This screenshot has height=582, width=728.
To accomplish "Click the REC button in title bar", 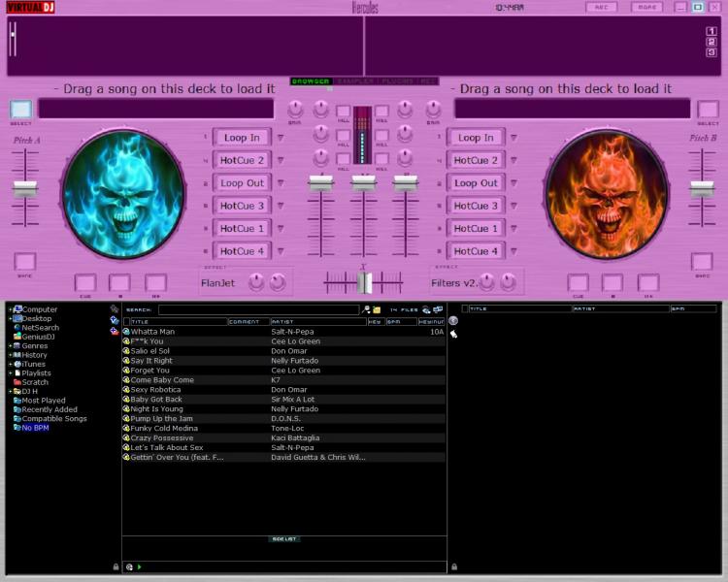I will pyautogui.click(x=601, y=7).
